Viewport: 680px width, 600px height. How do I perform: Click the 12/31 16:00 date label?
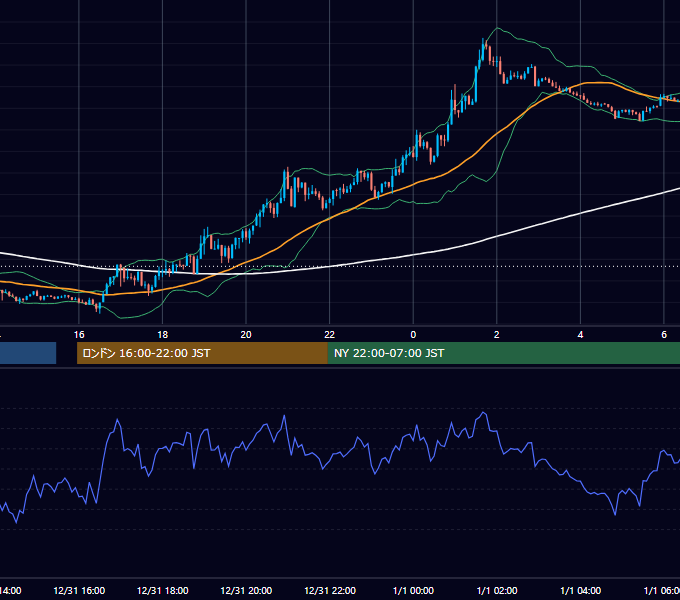point(79,591)
